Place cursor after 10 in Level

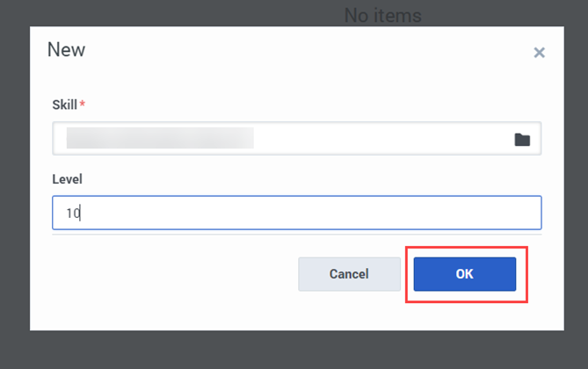(x=80, y=213)
